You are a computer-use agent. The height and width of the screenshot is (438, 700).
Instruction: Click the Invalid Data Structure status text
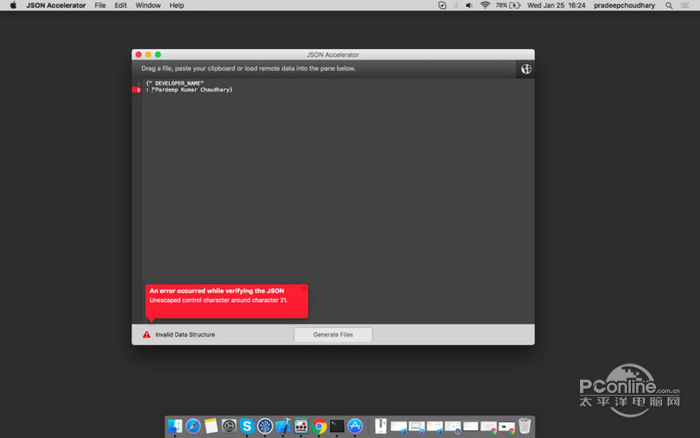pyautogui.click(x=185, y=334)
